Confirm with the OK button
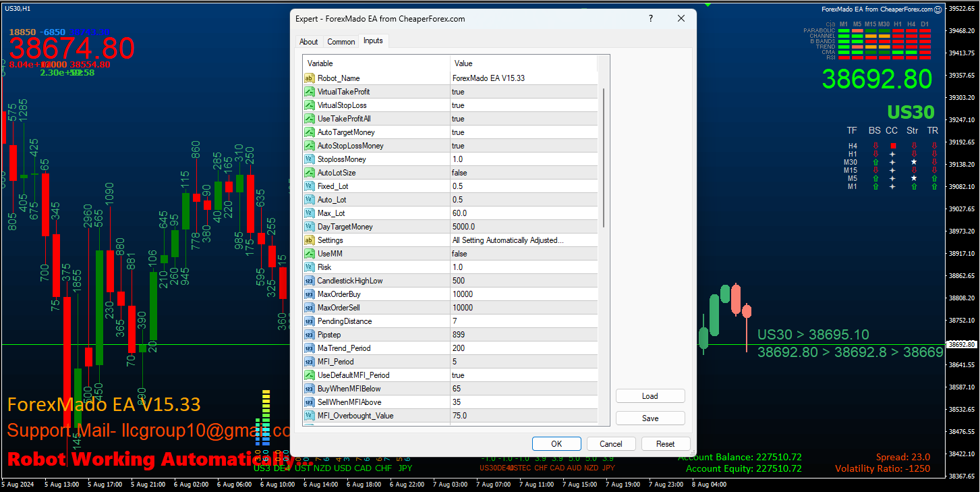Image resolution: width=980 pixels, height=492 pixels. [556, 444]
